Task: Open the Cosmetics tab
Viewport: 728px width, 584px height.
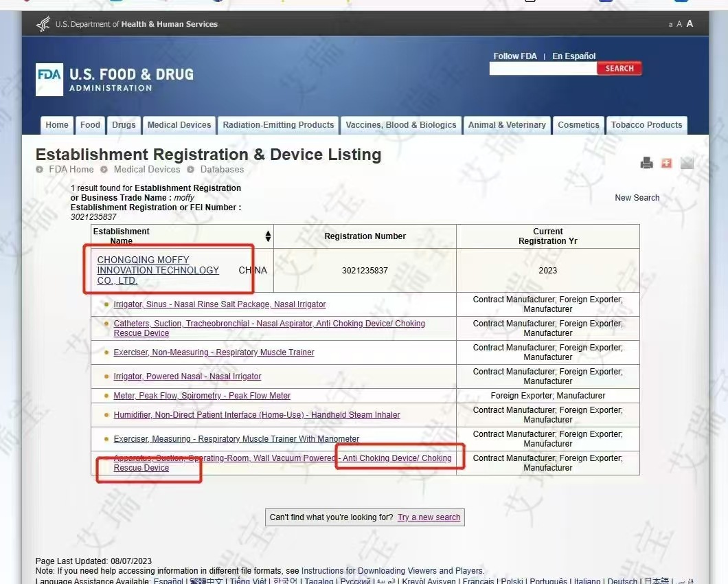Action: click(578, 125)
